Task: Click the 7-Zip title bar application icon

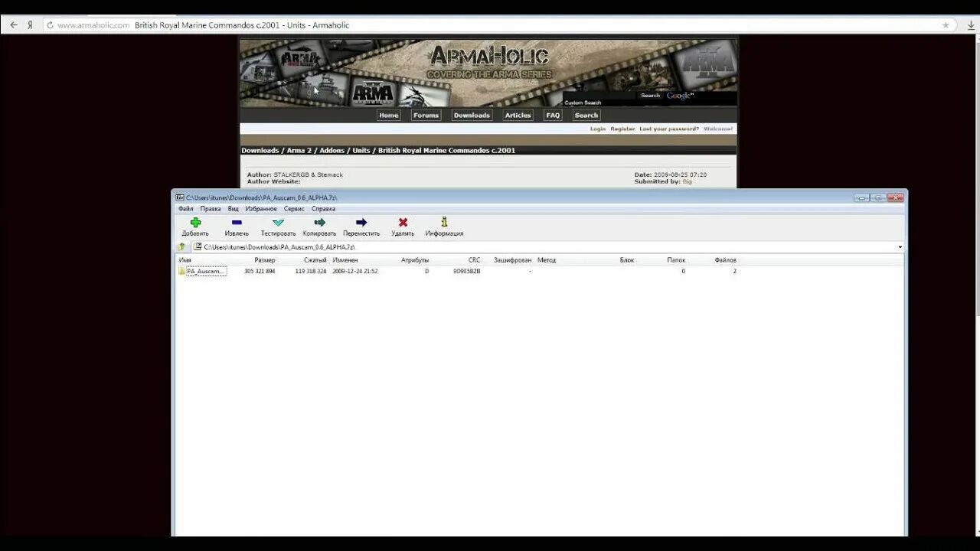Action: pos(180,197)
